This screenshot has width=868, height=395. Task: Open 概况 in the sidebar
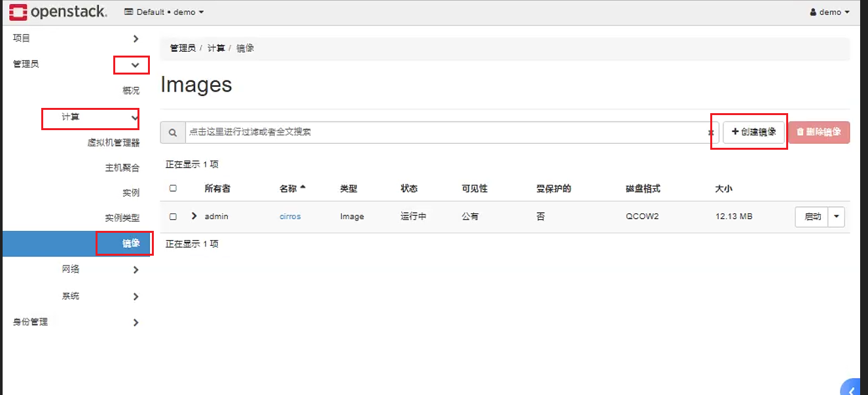tap(131, 90)
